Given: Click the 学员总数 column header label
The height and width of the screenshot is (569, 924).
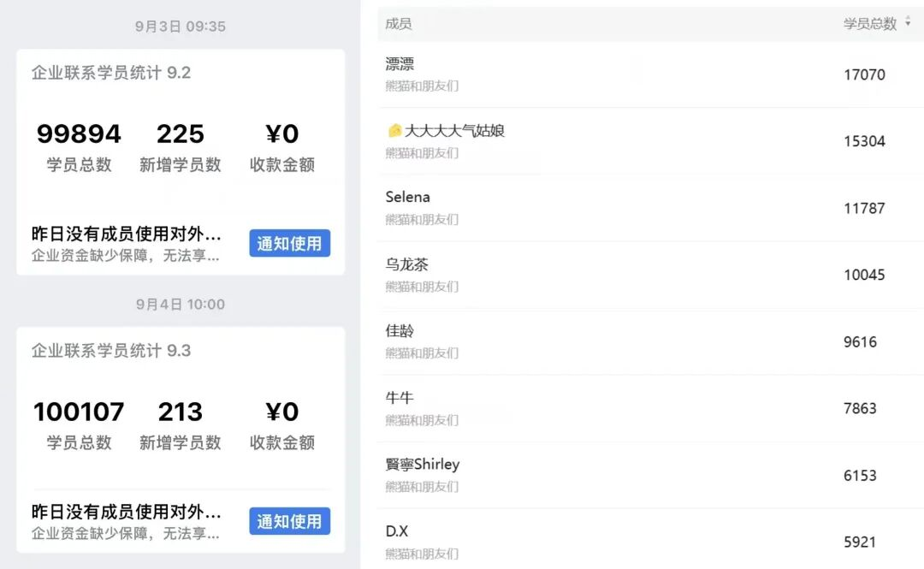Looking at the screenshot, I should point(869,24).
